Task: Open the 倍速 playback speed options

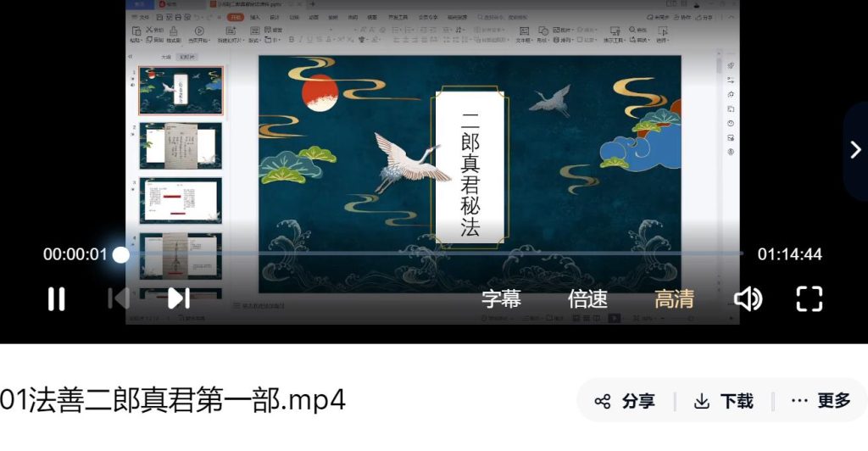Action: (587, 298)
